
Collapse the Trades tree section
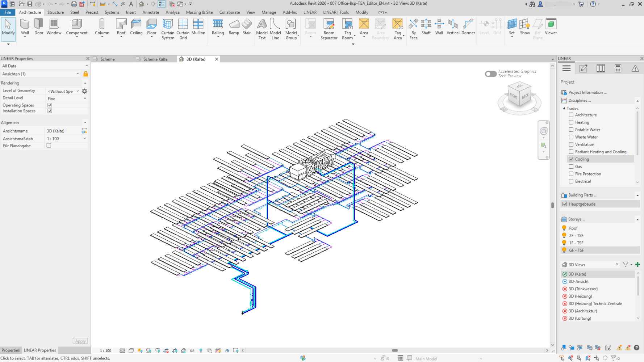(564, 109)
